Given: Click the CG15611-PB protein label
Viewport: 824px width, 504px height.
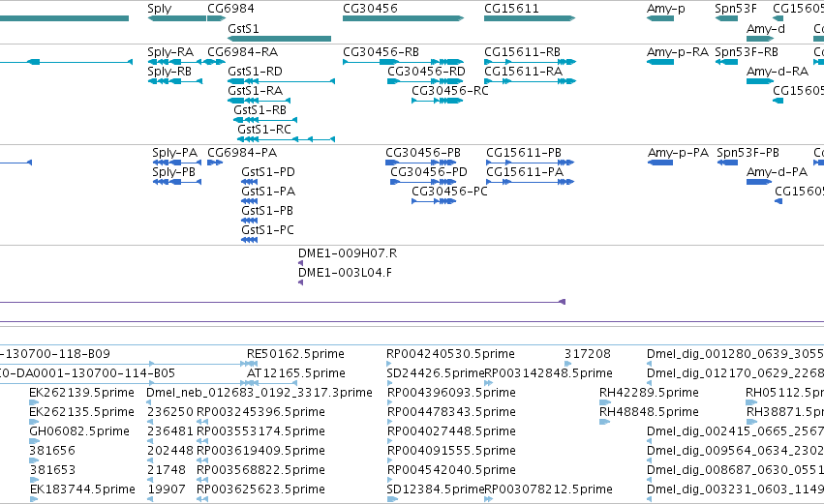Looking at the screenshot, I should click(x=524, y=153).
